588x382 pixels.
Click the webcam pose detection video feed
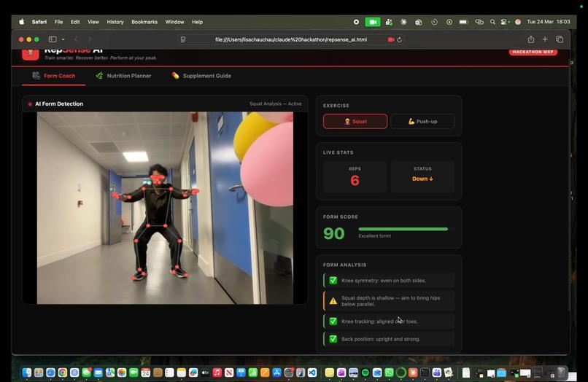coord(165,208)
